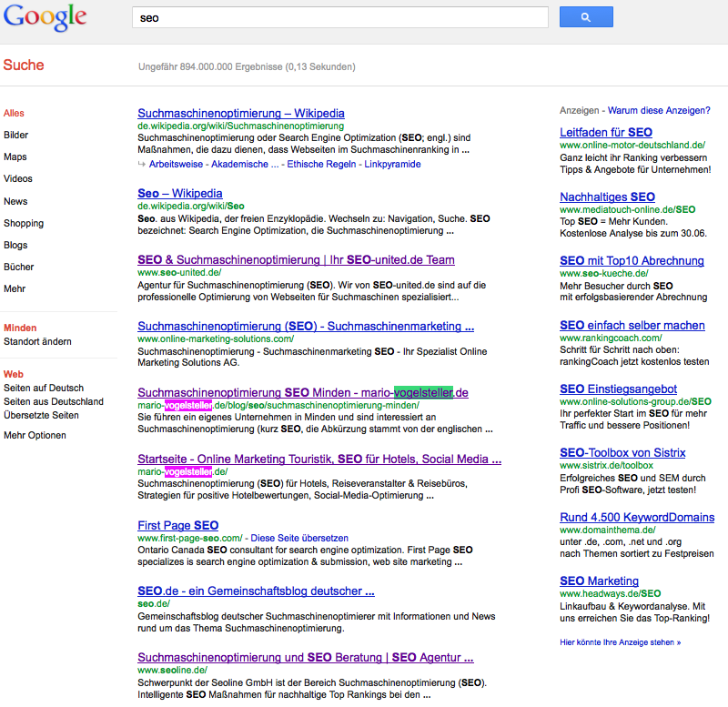Click Standort ändern to change location
The image size is (728, 707).
click(37, 341)
